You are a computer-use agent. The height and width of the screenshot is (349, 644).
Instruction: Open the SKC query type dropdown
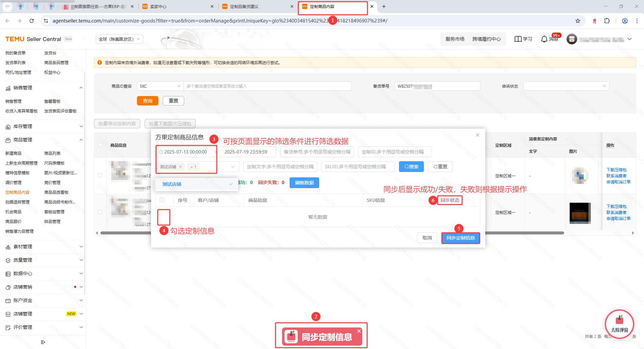(160, 86)
